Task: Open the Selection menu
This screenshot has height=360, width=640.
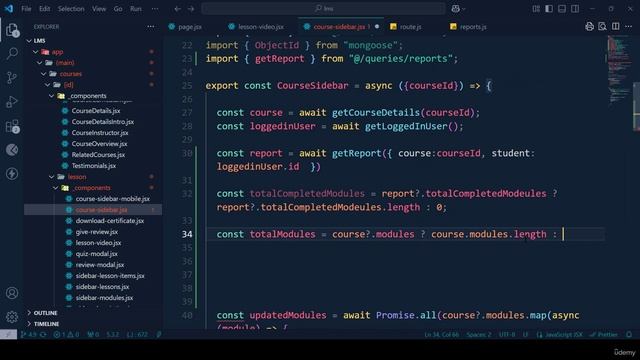Action: 71,9
